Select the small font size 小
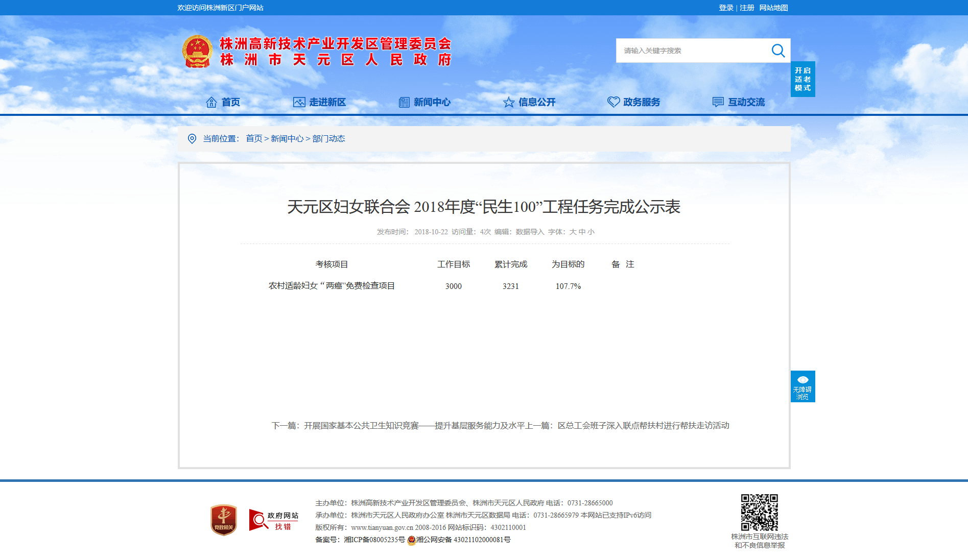The image size is (968, 560). coord(591,232)
